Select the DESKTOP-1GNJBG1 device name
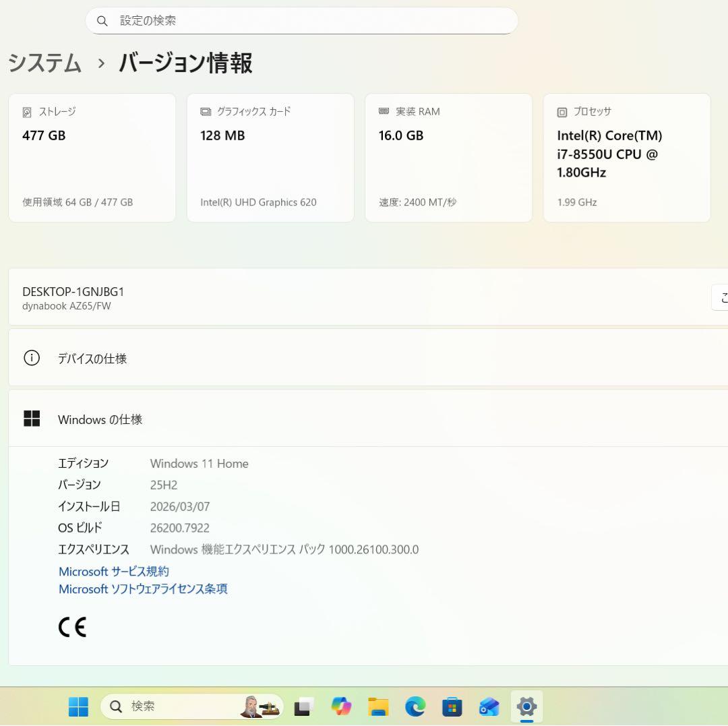Screen dimensions: 728x726 pyautogui.click(x=73, y=291)
